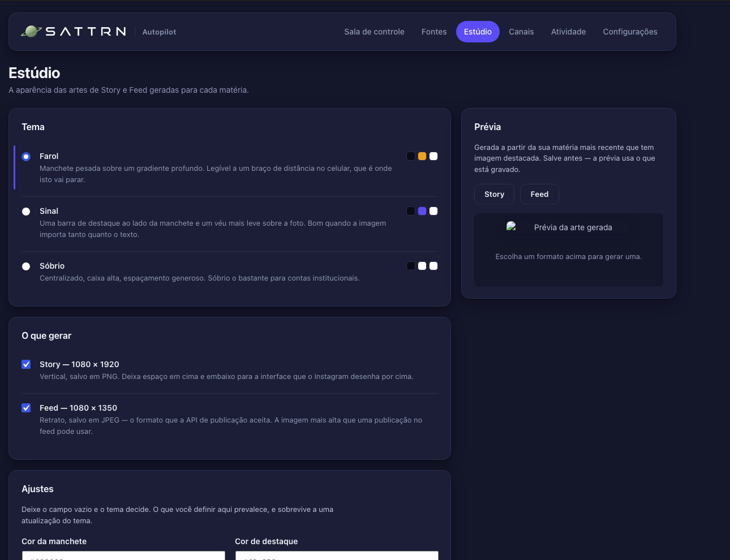Generate a Feed preview
The height and width of the screenshot is (560, 730).
point(539,194)
